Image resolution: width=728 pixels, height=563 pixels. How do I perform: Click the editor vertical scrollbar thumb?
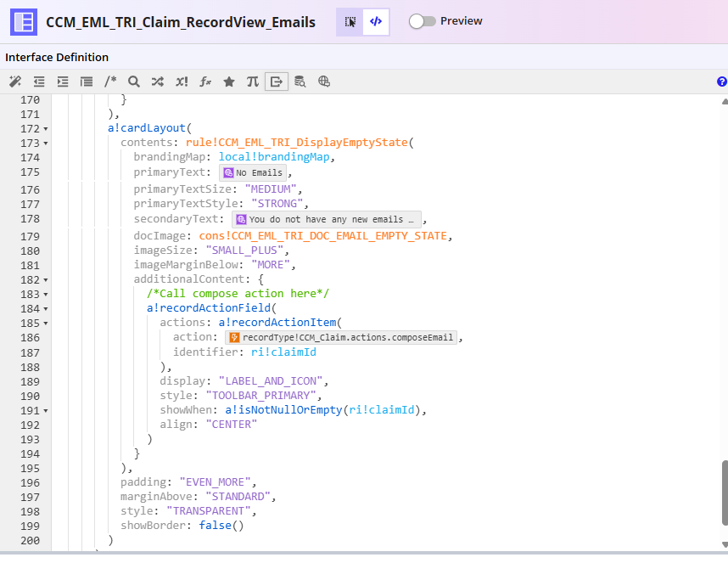(725, 493)
